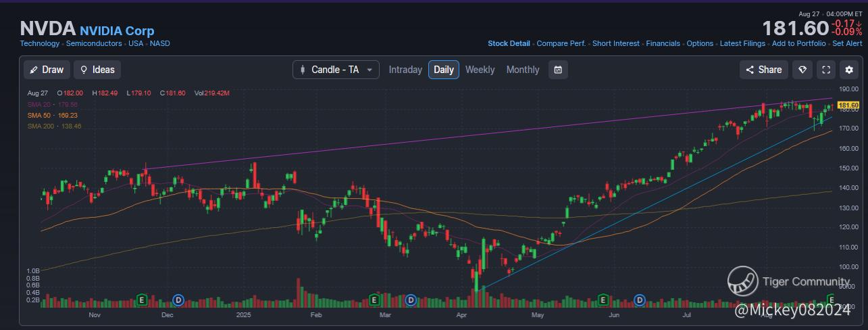Click the SMA 50 indicator label
The image size is (868, 330).
click(x=54, y=116)
